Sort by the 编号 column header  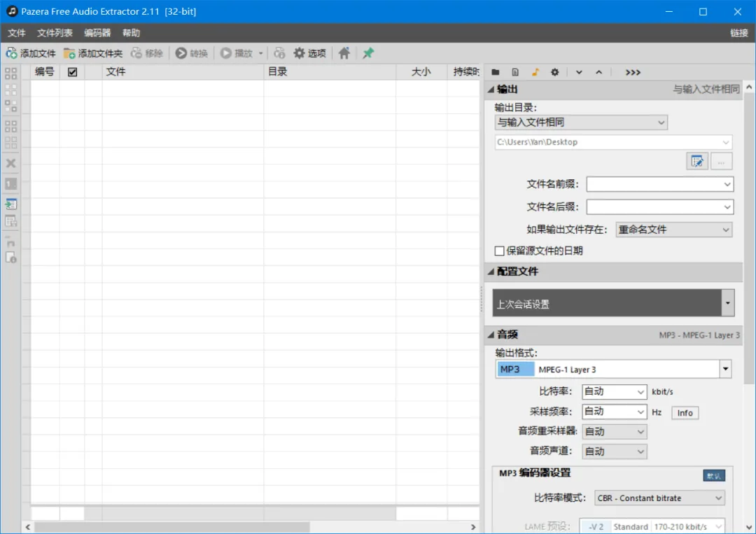pyautogui.click(x=44, y=72)
